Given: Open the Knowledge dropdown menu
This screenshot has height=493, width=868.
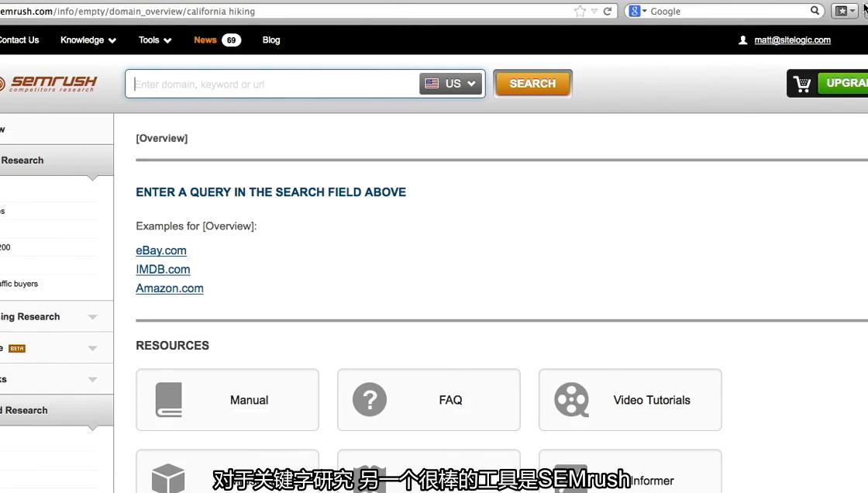Looking at the screenshot, I should point(88,40).
